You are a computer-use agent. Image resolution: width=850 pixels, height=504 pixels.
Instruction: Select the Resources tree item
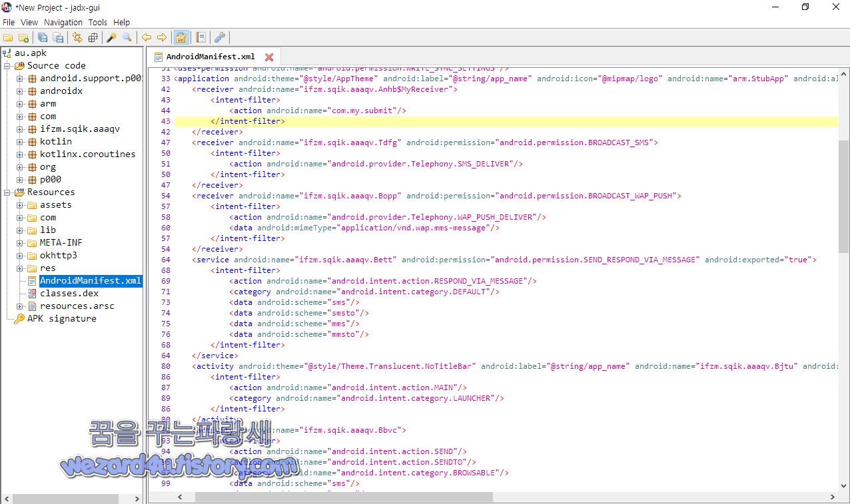51,192
